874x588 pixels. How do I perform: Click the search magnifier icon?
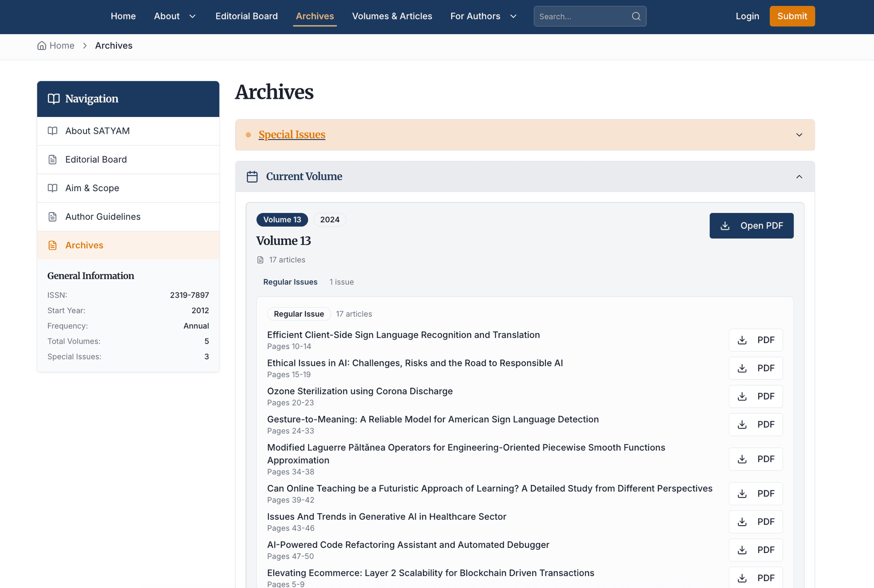[x=636, y=16]
